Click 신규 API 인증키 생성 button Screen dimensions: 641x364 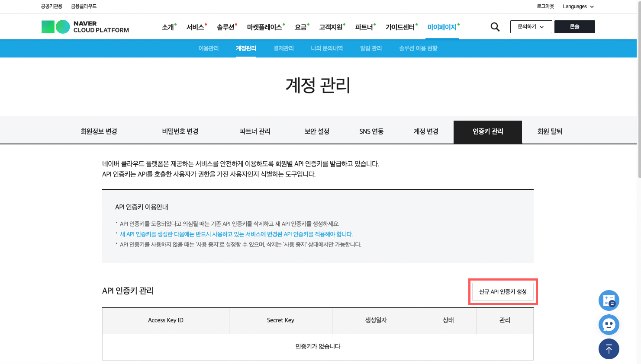point(502,292)
